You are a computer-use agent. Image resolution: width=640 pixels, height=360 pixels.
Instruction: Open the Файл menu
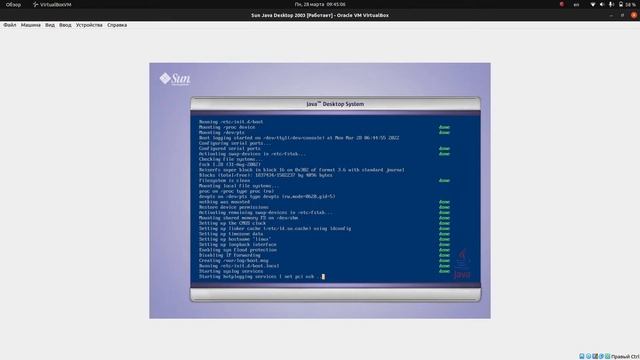10,25
